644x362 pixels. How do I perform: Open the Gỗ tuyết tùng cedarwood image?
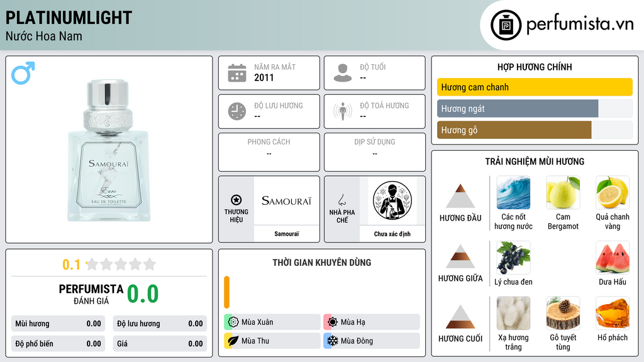coord(563,313)
